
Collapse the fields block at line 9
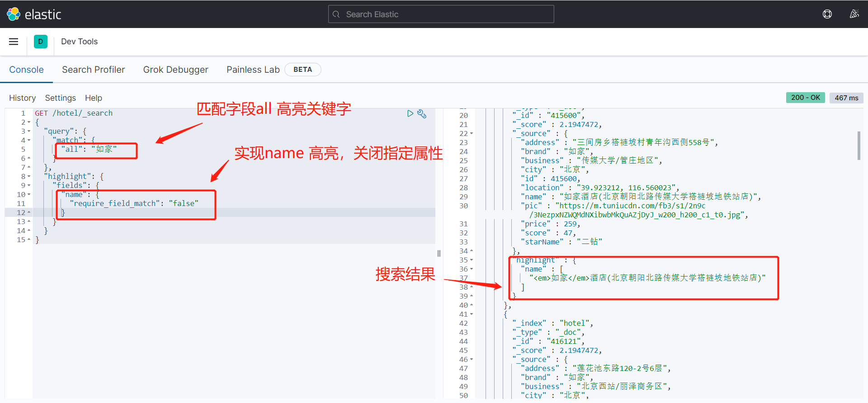[29, 186]
